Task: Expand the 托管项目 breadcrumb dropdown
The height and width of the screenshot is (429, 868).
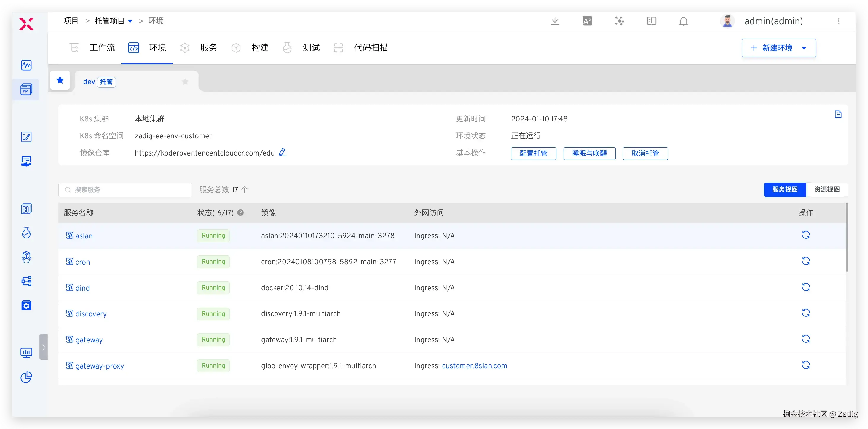Action: (x=130, y=21)
